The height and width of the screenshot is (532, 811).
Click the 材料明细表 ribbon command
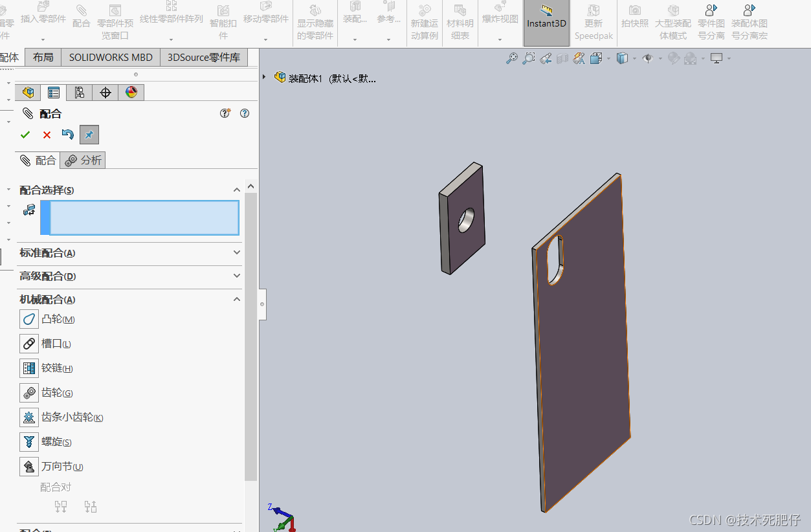click(460, 23)
